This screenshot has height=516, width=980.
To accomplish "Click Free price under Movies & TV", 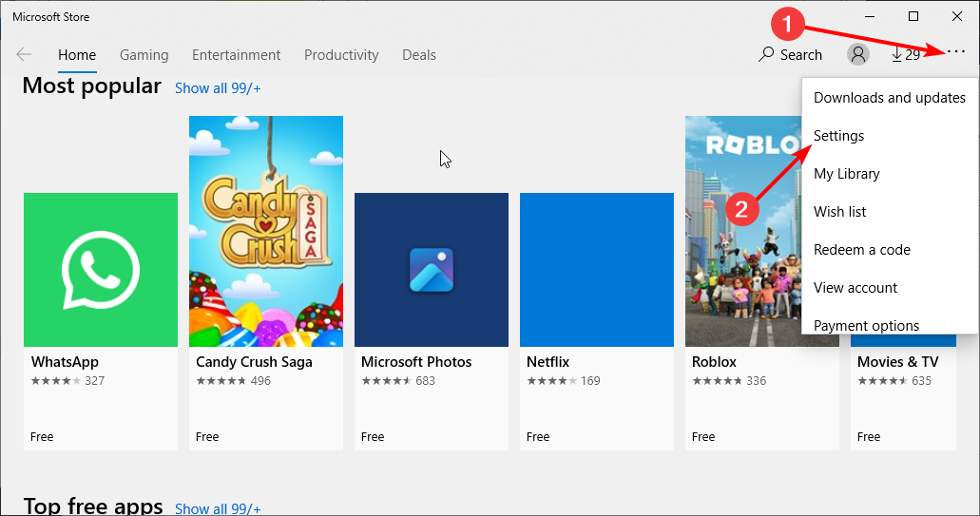I will [x=869, y=437].
